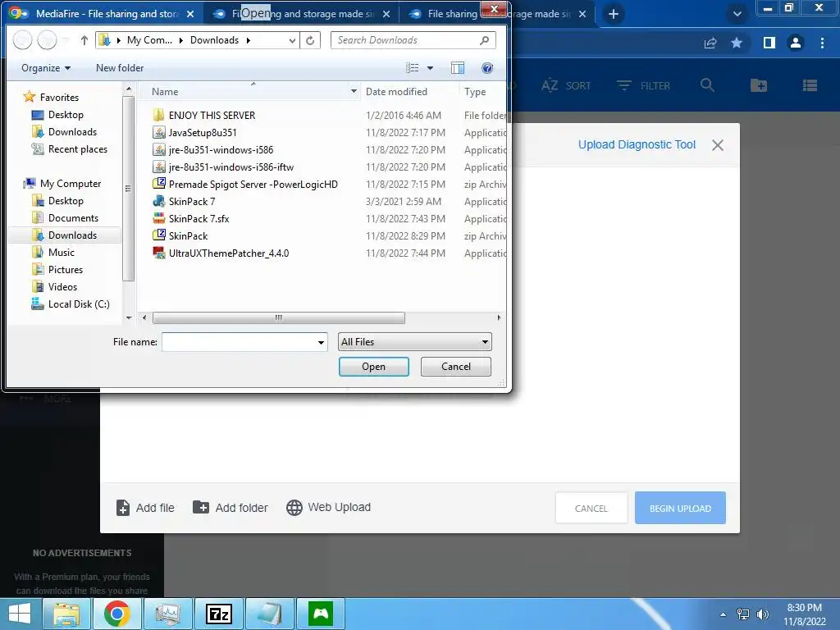This screenshot has width=840, height=630.
Task: Click the Chrome share page icon
Action: [710, 43]
